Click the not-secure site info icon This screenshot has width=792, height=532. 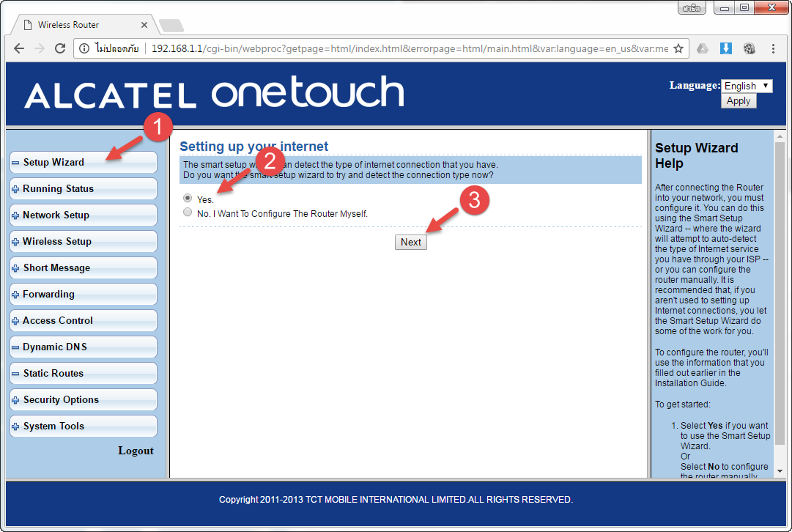tap(84, 48)
